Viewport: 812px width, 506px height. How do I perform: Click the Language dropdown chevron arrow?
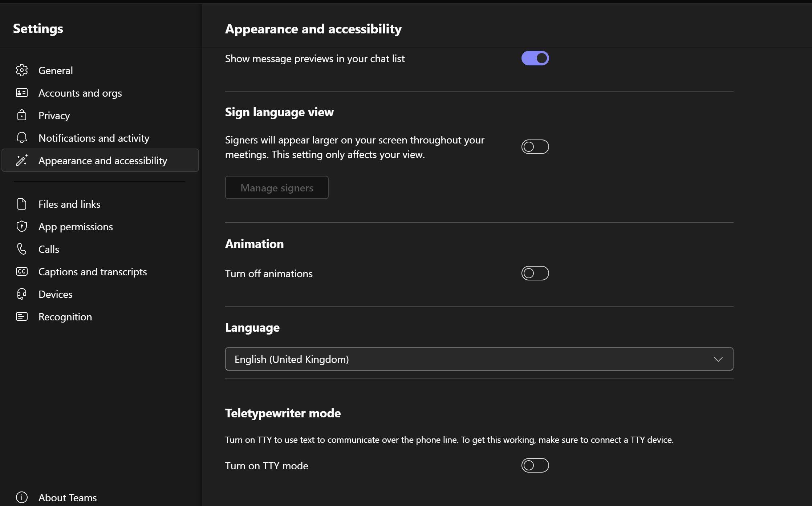tap(718, 359)
